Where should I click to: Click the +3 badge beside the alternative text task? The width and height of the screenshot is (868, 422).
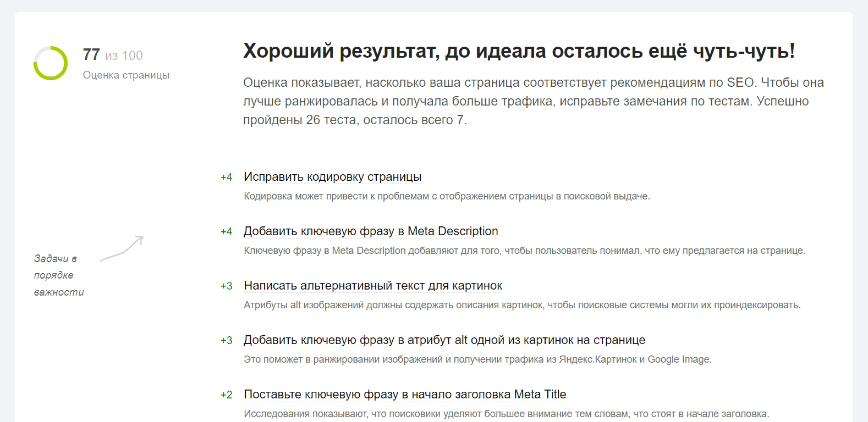point(226,286)
